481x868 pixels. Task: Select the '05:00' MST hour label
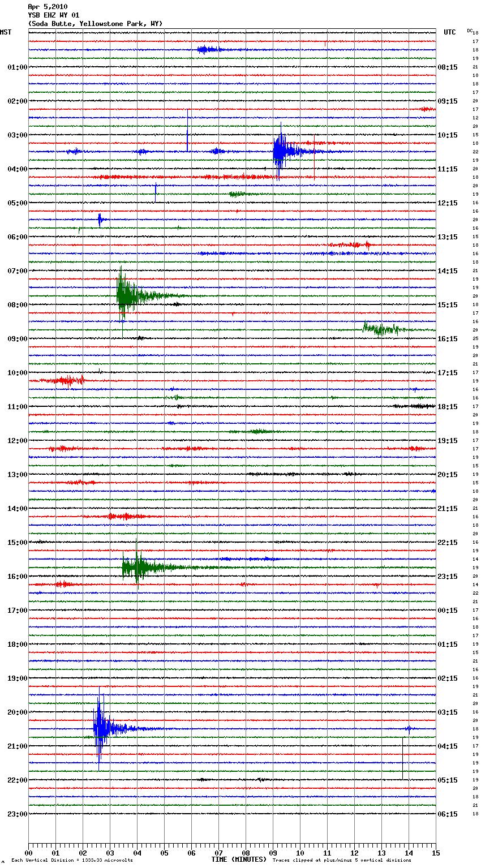tap(17, 203)
